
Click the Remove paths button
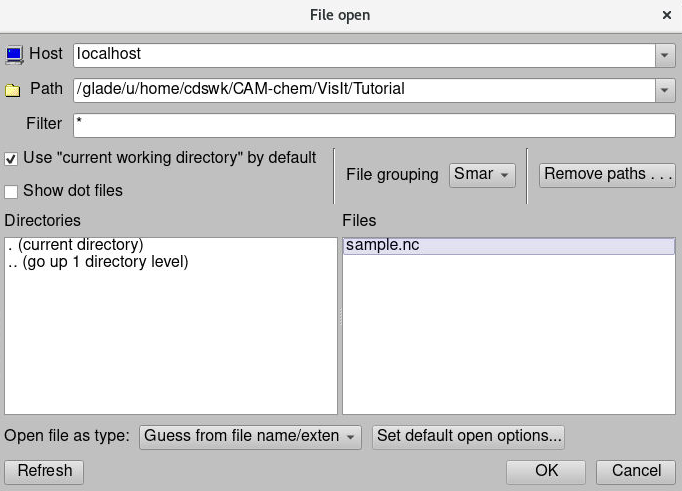pyautogui.click(x=608, y=174)
